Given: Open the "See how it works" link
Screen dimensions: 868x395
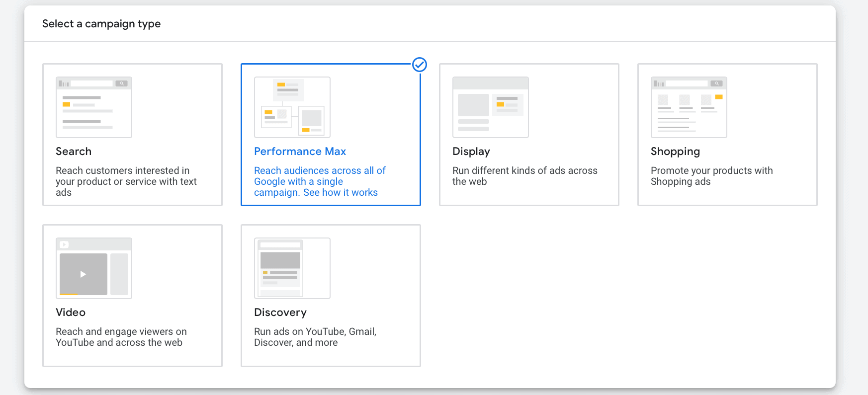Looking at the screenshot, I should pyautogui.click(x=341, y=193).
